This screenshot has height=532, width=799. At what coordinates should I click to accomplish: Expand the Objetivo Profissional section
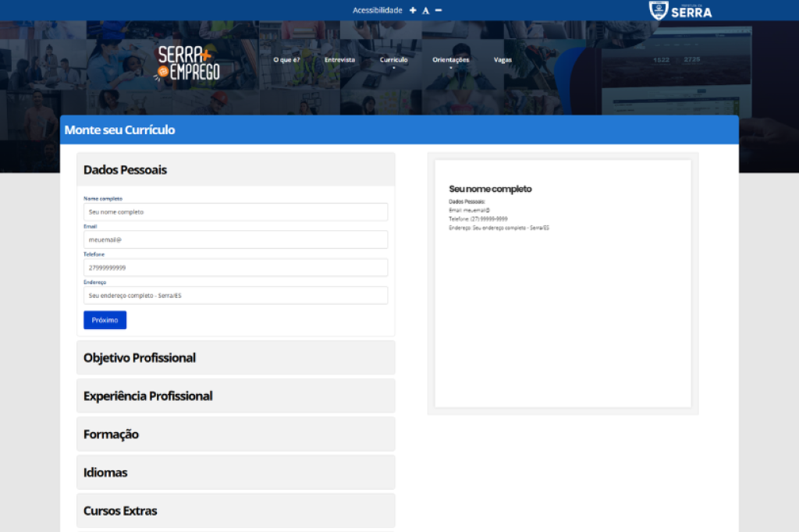pos(235,358)
